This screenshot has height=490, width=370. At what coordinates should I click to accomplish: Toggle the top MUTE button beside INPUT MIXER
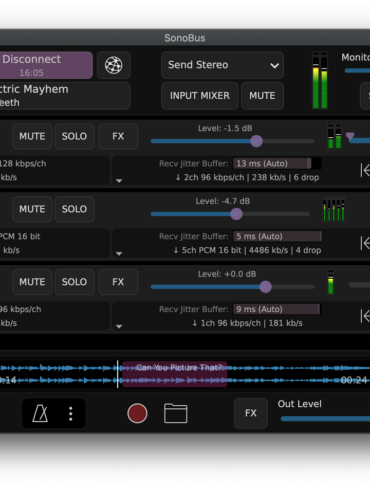(x=262, y=96)
